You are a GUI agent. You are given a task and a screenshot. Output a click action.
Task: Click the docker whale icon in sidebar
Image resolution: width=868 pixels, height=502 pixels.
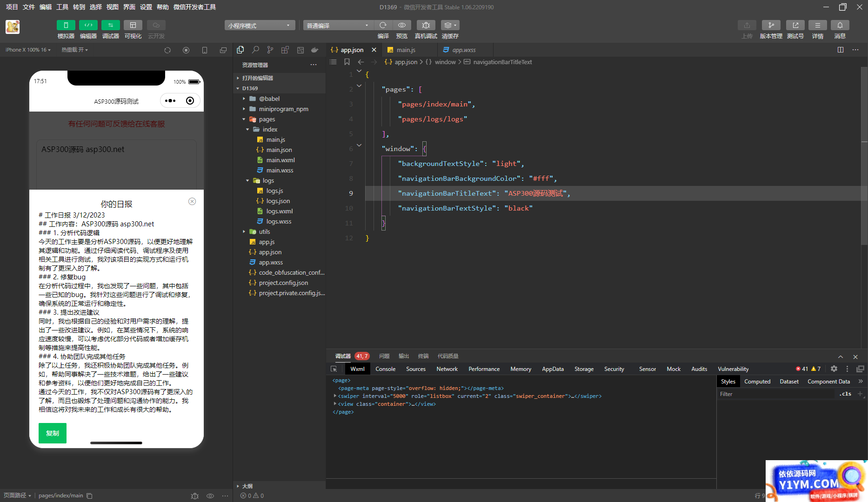[315, 50]
